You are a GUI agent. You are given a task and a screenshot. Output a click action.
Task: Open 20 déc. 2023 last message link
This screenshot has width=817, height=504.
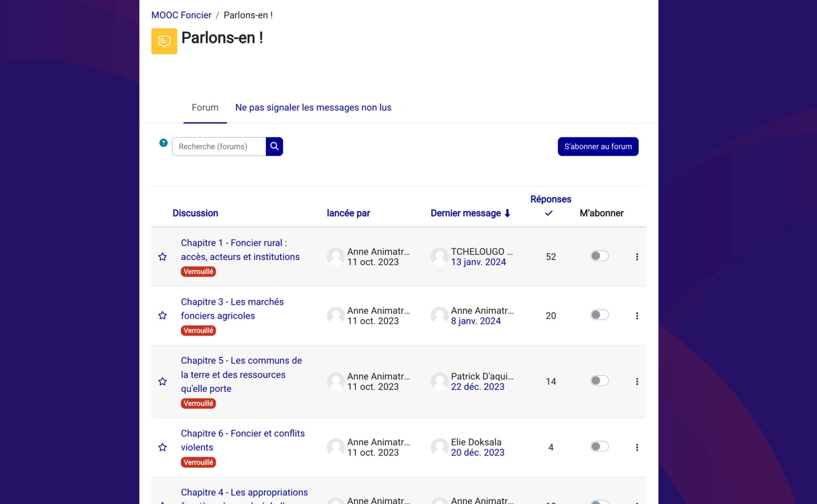478,453
